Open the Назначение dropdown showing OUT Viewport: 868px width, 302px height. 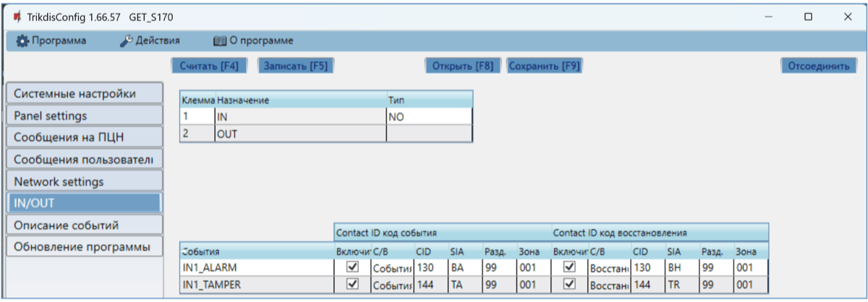coord(299,134)
